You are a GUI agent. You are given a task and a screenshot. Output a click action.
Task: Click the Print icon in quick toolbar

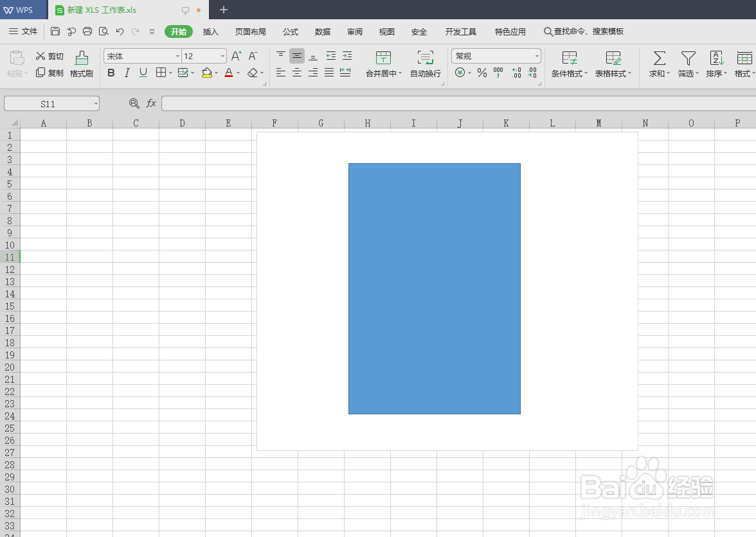(87, 31)
